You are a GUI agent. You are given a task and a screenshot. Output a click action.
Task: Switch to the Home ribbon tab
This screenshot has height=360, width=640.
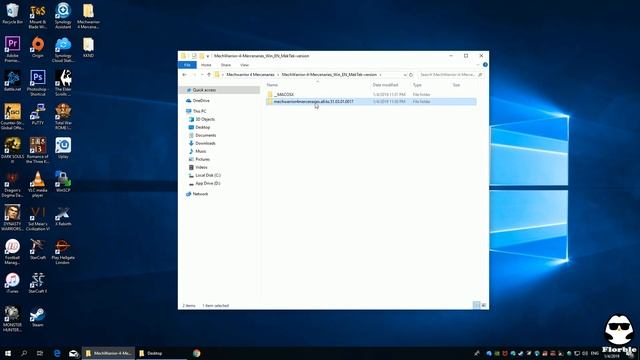pos(206,65)
